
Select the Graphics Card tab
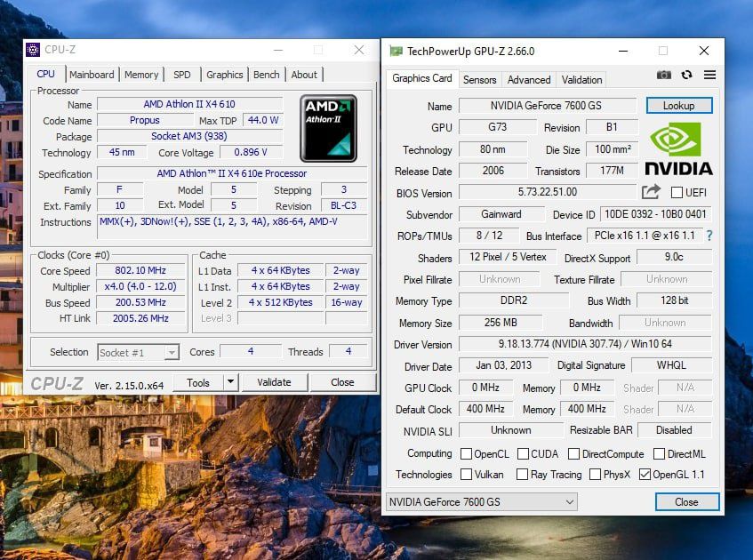[x=421, y=78]
